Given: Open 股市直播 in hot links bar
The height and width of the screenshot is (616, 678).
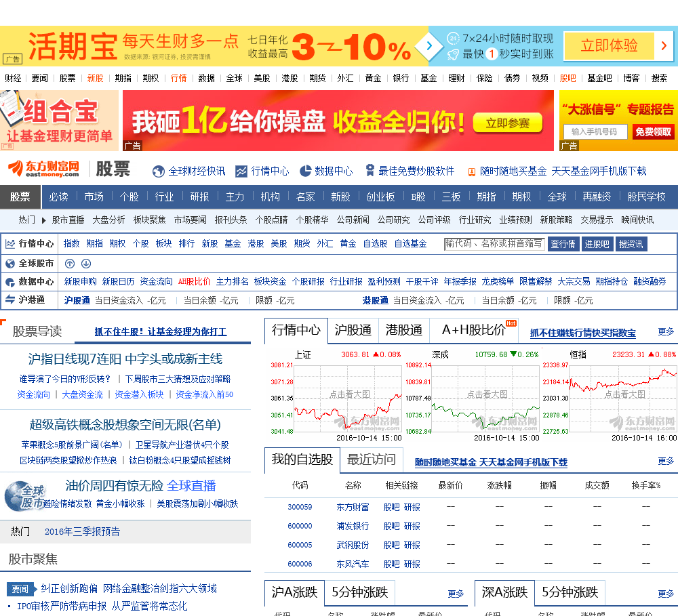Looking at the screenshot, I should click(x=68, y=220).
